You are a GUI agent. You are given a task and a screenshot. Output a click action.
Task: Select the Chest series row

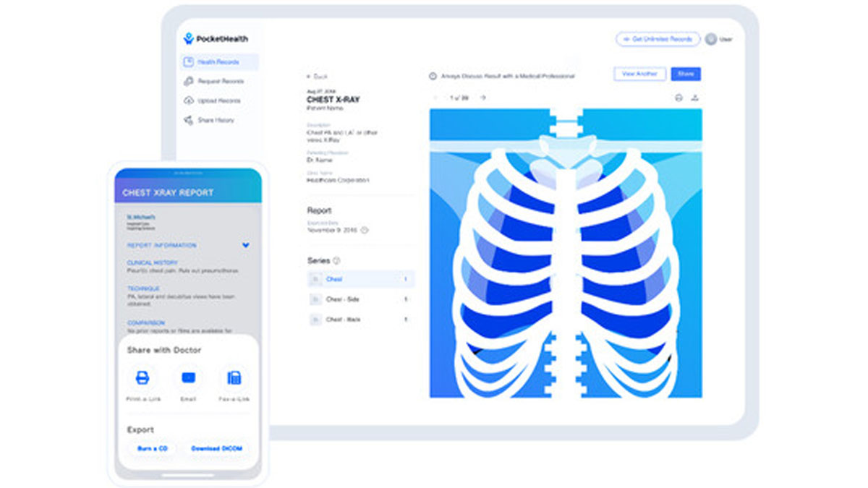point(361,279)
